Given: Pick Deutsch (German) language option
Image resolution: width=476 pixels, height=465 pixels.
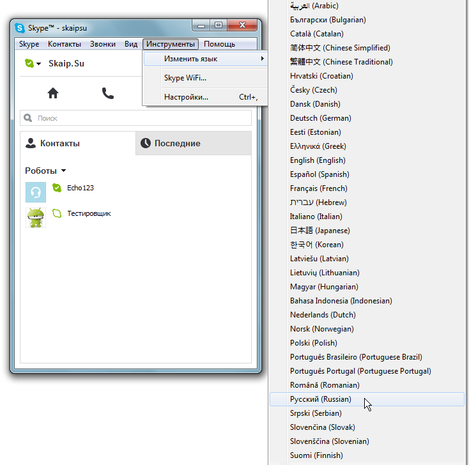Looking at the screenshot, I should (320, 118).
